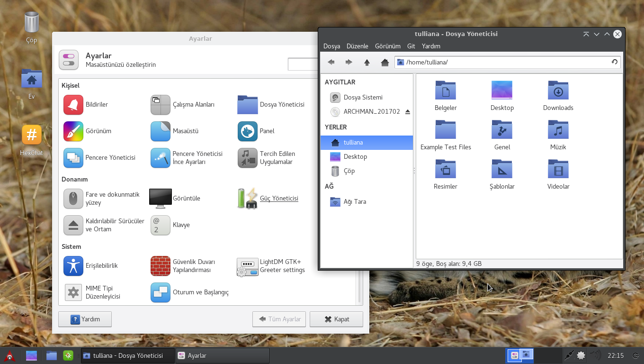Click the taskbar clock showing 22:15

[616, 355]
